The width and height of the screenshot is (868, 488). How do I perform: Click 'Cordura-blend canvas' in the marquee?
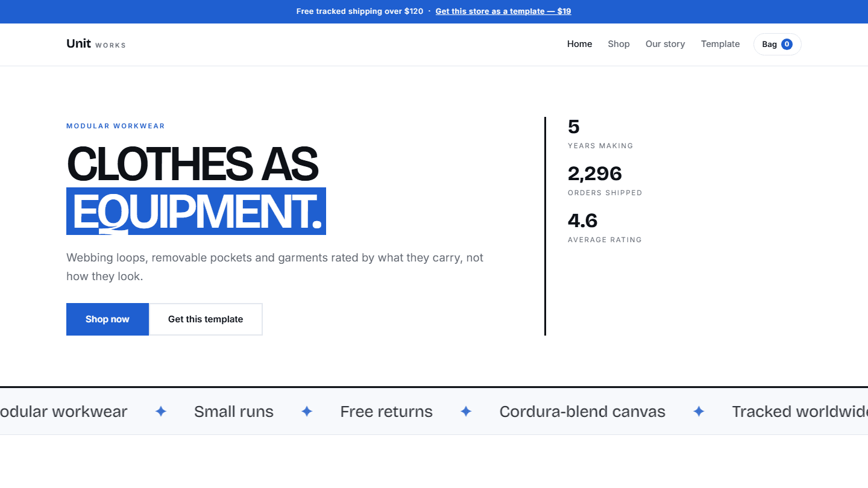(x=582, y=411)
